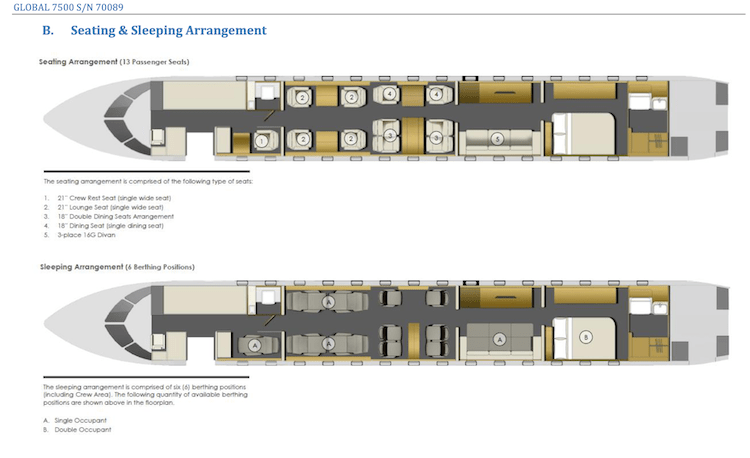The image size is (750, 458).
Task: Select upper forward lounge berth marked A
Action: pyautogui.click(x=325, y=300)
